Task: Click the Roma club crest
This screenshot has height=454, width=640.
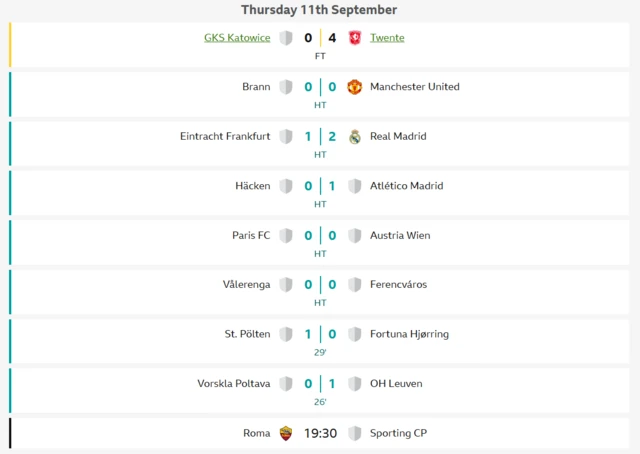Action: pyautogui.click(x=286, y=433)
